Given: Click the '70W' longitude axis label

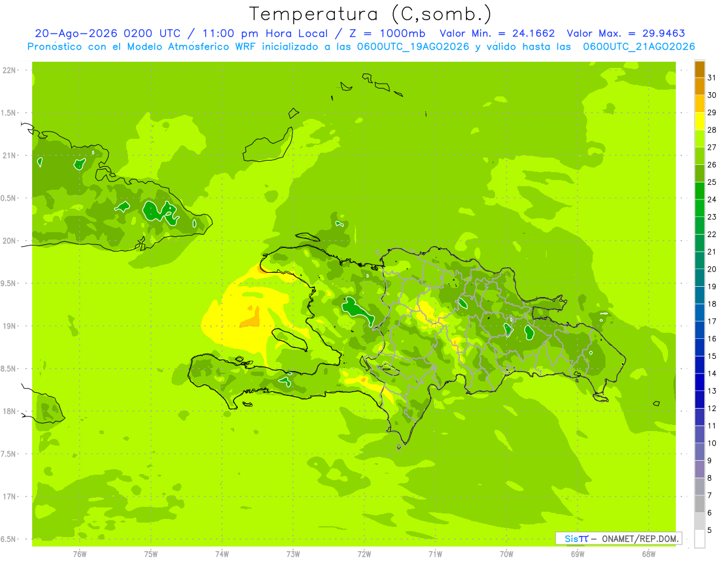Looking at the screenshot, I should (x=507, y=554).
